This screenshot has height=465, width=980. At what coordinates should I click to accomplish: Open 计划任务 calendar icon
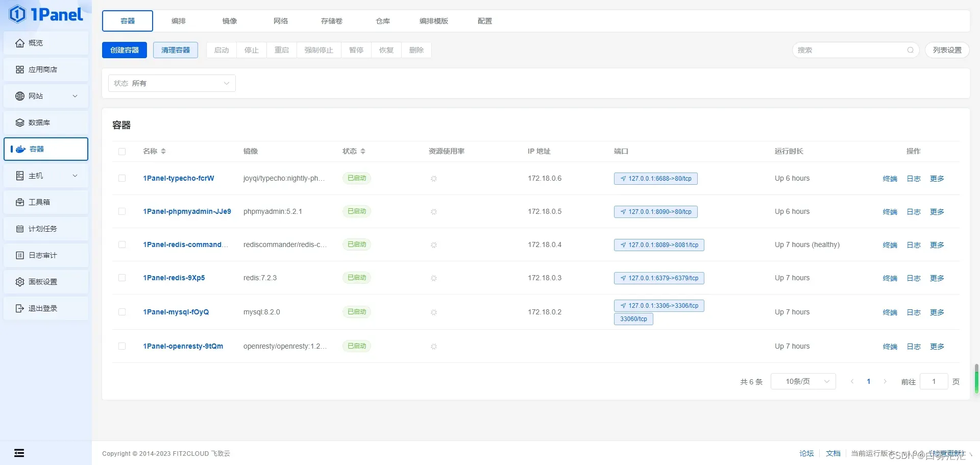pyautogui.click(x=20, y=229)
